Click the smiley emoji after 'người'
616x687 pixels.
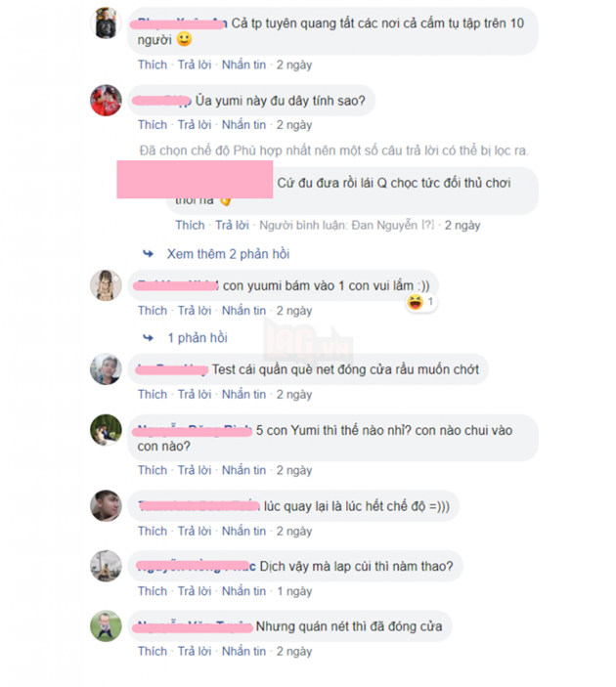coord(184,39)
